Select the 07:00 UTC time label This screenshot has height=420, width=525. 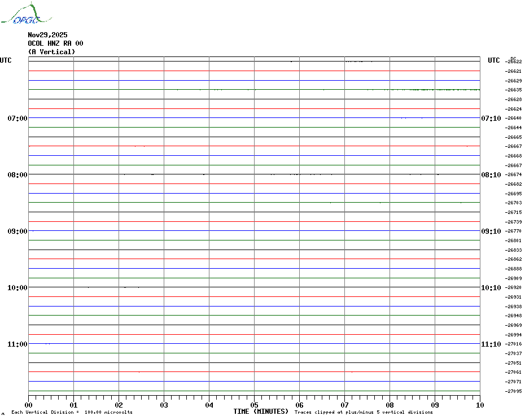(17, 118)
